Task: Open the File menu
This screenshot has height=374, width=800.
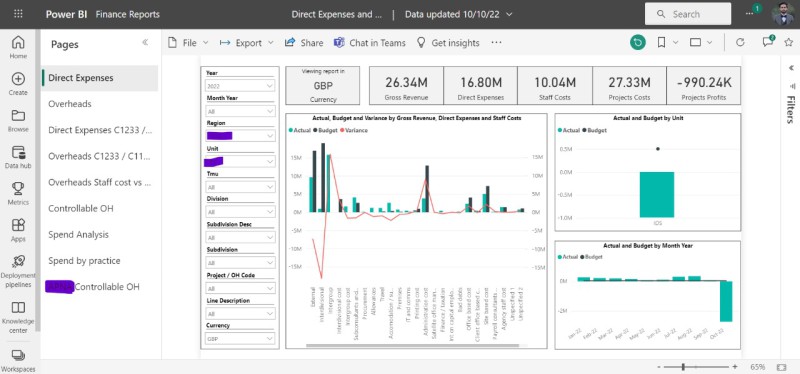Action: coord(188,43)
